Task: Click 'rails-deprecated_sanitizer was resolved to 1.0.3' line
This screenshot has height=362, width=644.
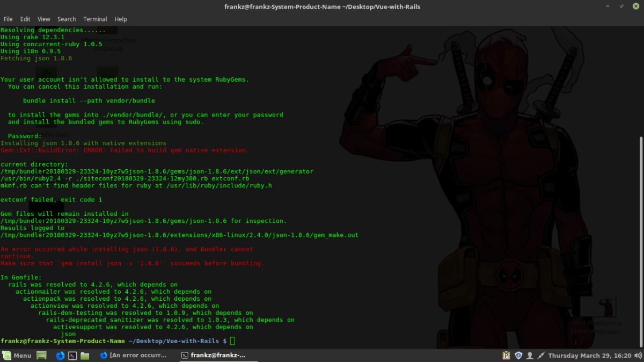Action: 170,320
